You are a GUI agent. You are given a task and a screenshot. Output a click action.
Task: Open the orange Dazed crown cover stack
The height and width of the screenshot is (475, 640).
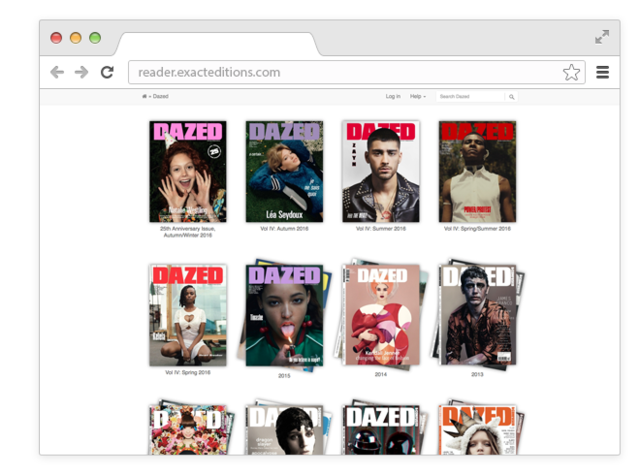click(x=480, y=428)
